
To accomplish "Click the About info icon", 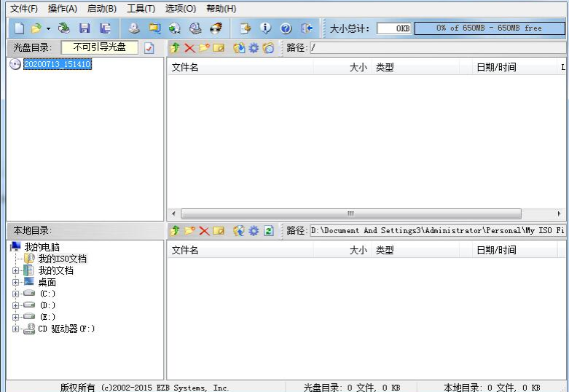I will pyautogui.click(x=266, y=28).
